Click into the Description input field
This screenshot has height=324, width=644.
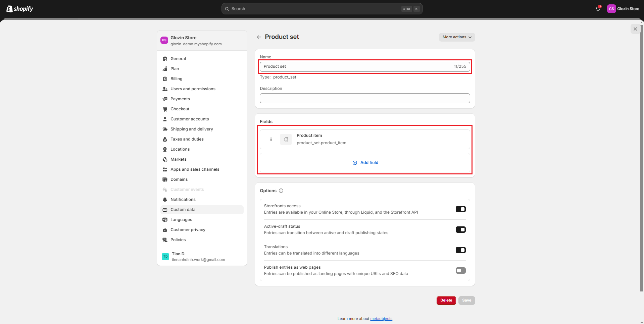pyautogui.click(x=365, y=98)
